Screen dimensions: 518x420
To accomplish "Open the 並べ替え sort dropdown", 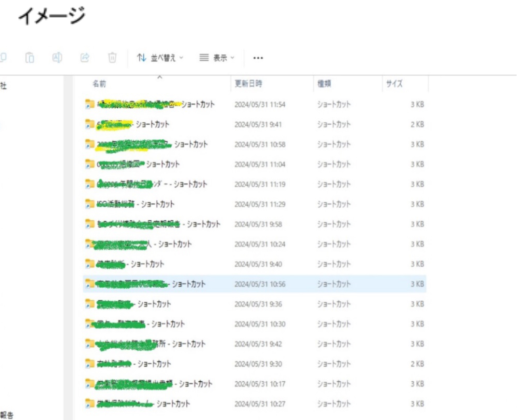I will pyautogui.click(x=160, y=58).
